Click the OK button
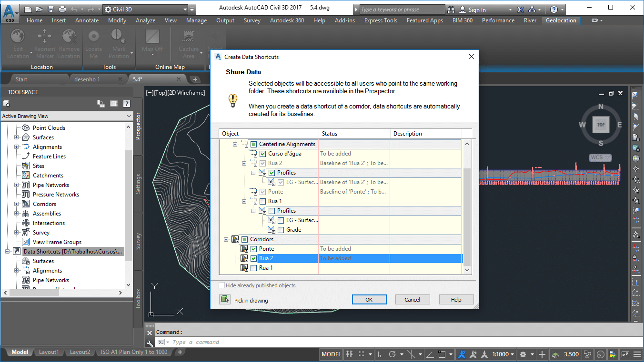644x362 pixels. coord(369,300)
